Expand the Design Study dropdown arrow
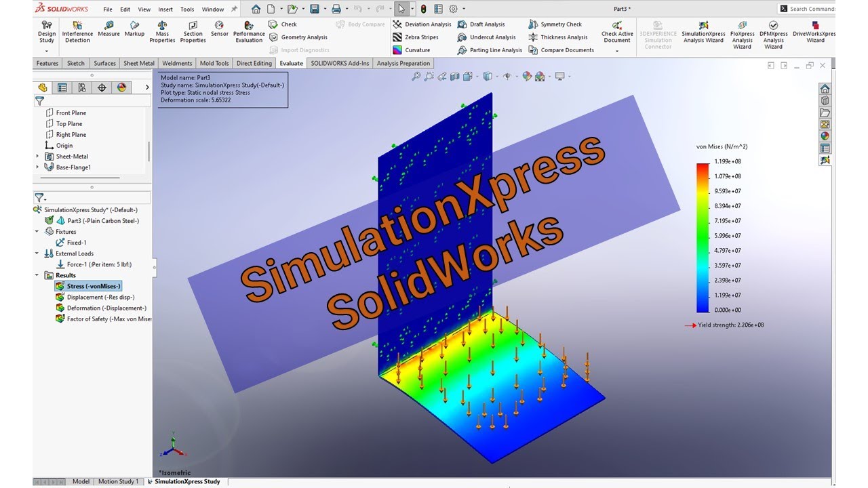Image resolution: width=868 pixels, height=488 pixels. pyautogui.click(x=47, y=51)
